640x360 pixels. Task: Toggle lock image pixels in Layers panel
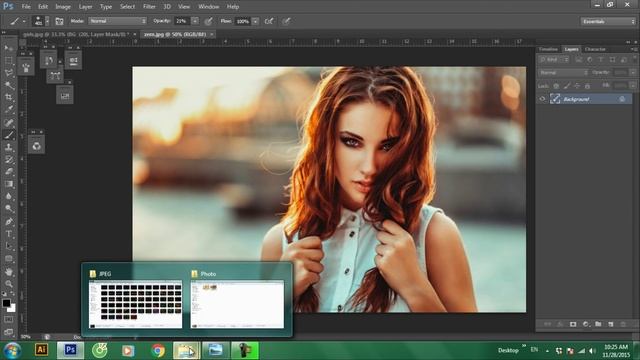567,86
